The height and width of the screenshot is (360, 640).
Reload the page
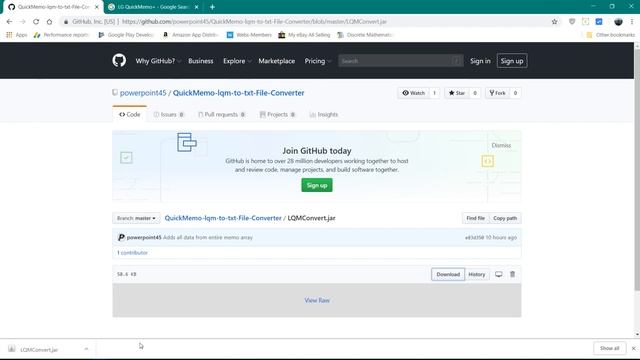click(x=36, y=22)
